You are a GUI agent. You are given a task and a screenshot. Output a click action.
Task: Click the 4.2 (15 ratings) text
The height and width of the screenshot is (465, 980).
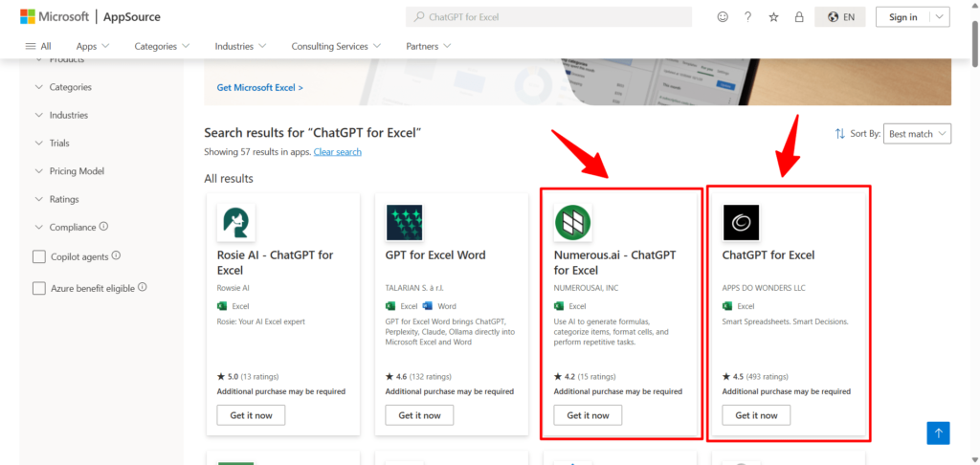point(585,377)
